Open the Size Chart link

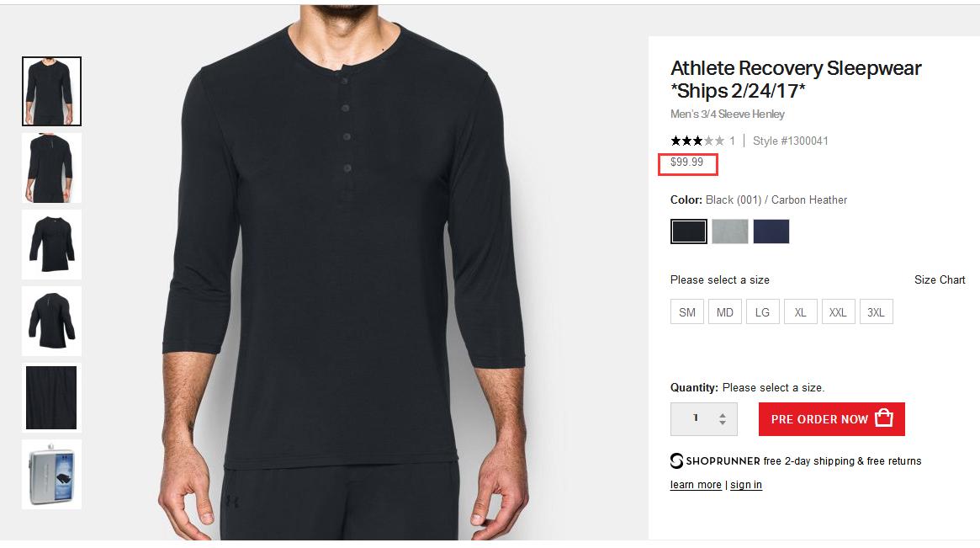[x=940, y=279]
